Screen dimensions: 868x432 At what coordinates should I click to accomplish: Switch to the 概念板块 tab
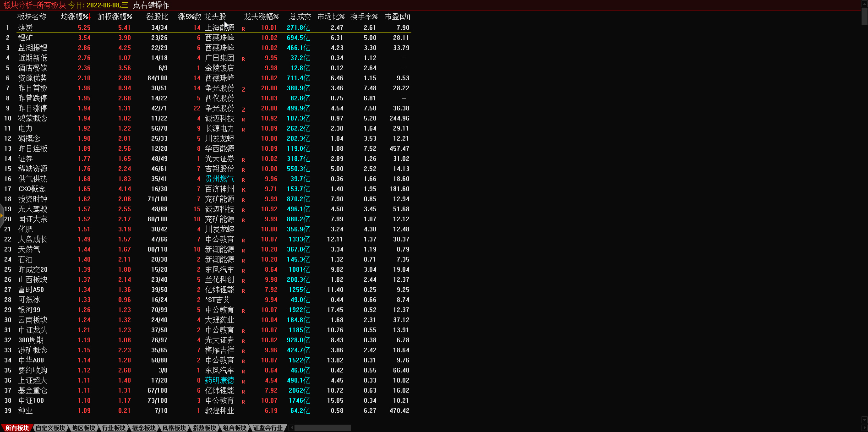click(x=144, y=428)
